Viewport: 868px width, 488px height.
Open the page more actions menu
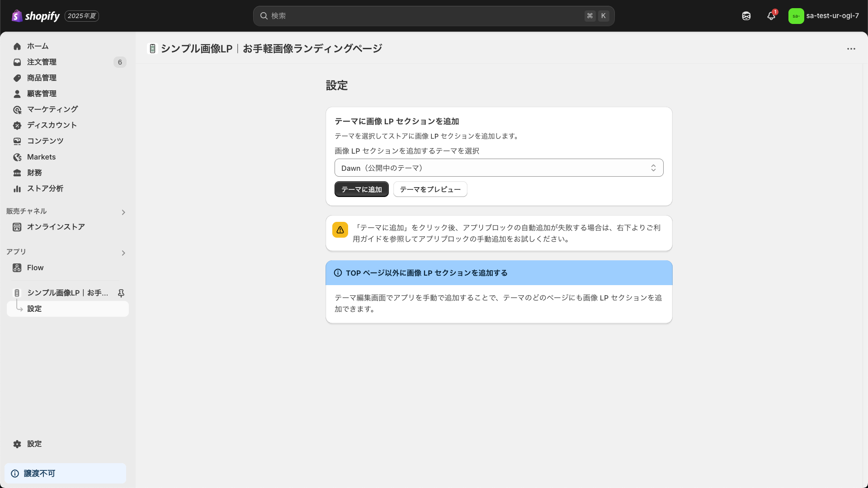click(x=852, y=48)
